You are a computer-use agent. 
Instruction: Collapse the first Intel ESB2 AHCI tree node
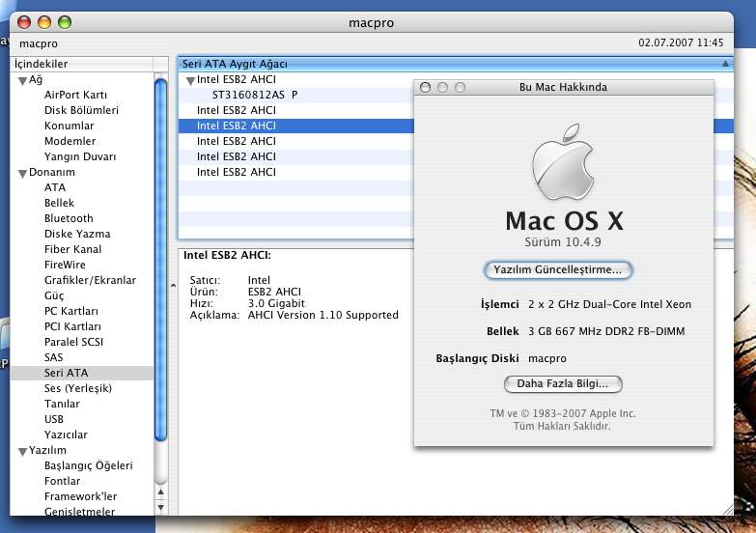(190, 80)
